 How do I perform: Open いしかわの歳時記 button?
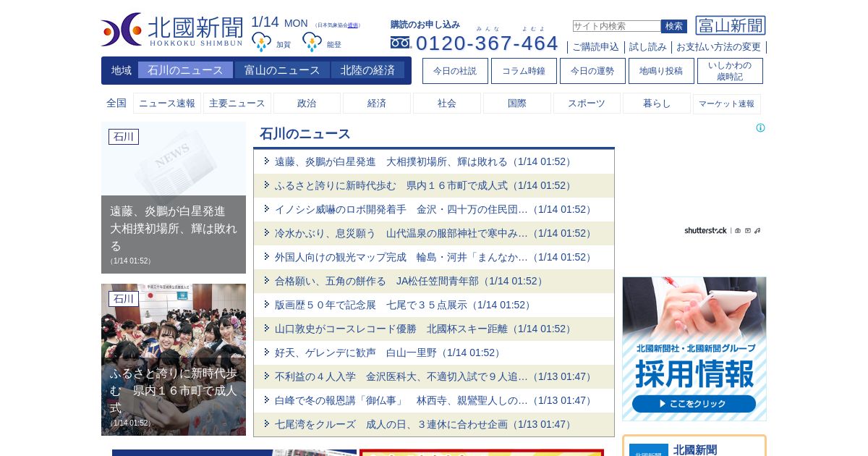tap(730, 71)
